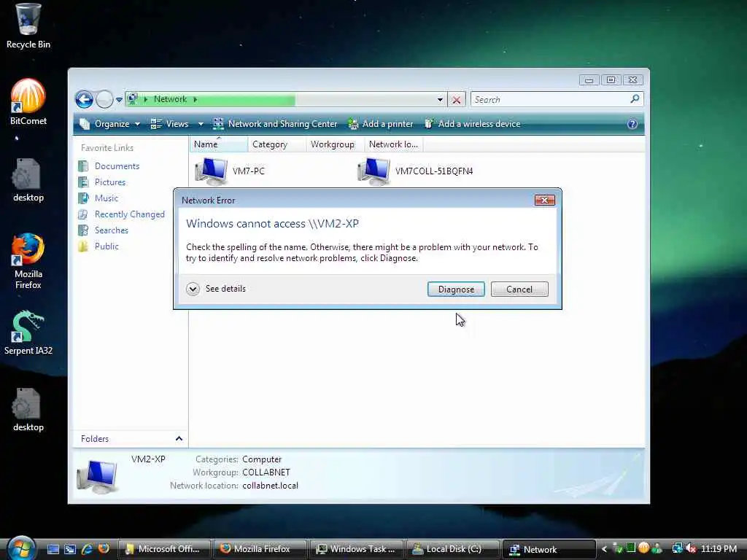The width and height of the screenshot is (747, 560).
Task: Maximize the Network window
Action: tap(611, 80)
